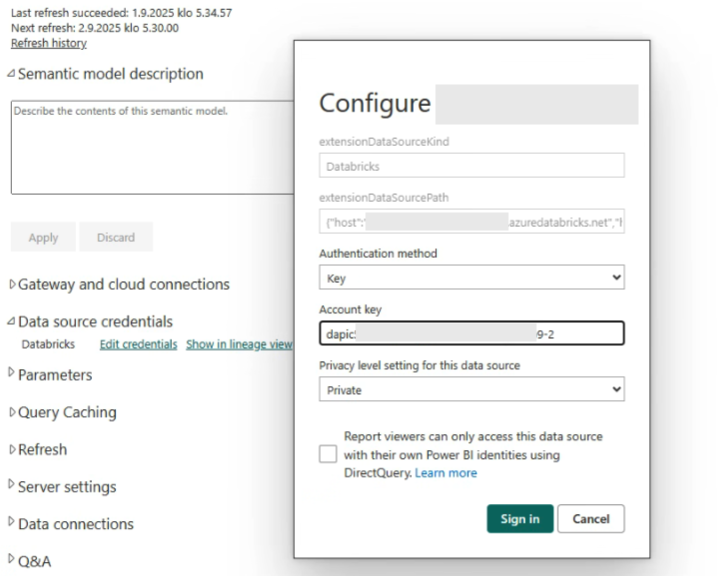Click the Edit credentials link
This screenshot has height=576, width=726.
[138, 344]
